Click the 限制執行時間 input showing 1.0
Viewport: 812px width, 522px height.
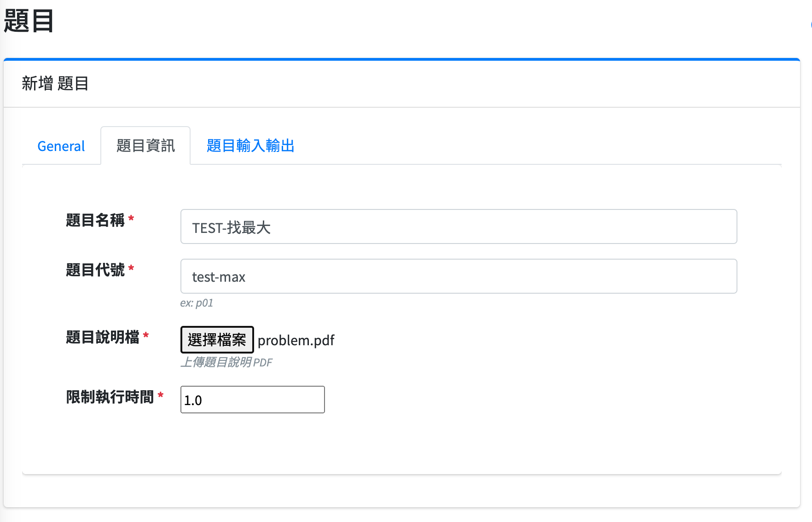(252, 400)
